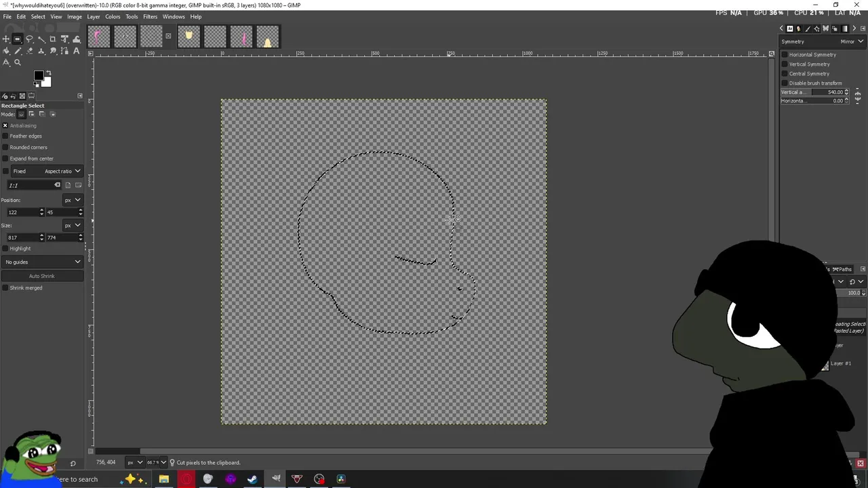Open the Colors menu
The image size is (868, 488).
click(x=113, y=16)
